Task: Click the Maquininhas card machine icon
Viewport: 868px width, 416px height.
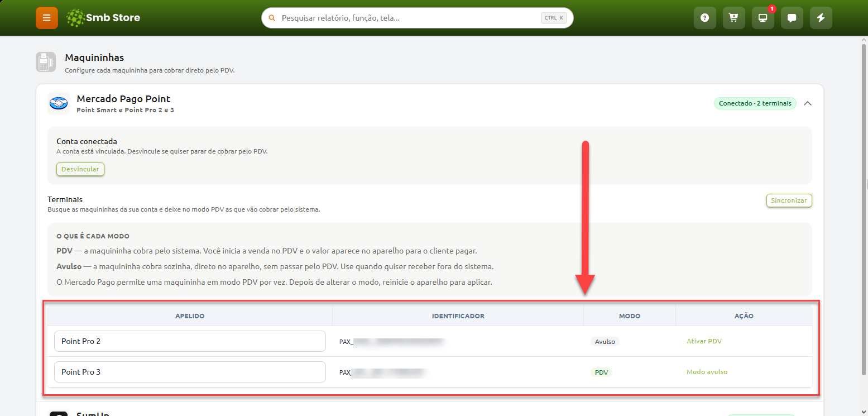Action: (46, 62)
